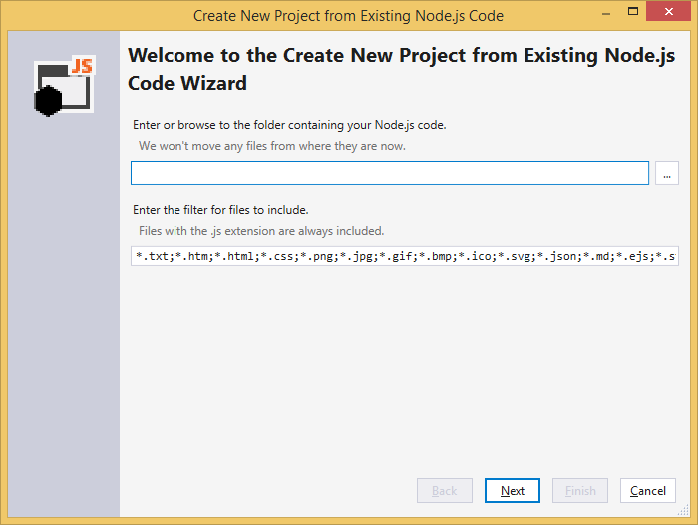The height and width of the screenshot is (525, 698).
Task: Cancel the new project wizard
Action: [x=648, y=490]
